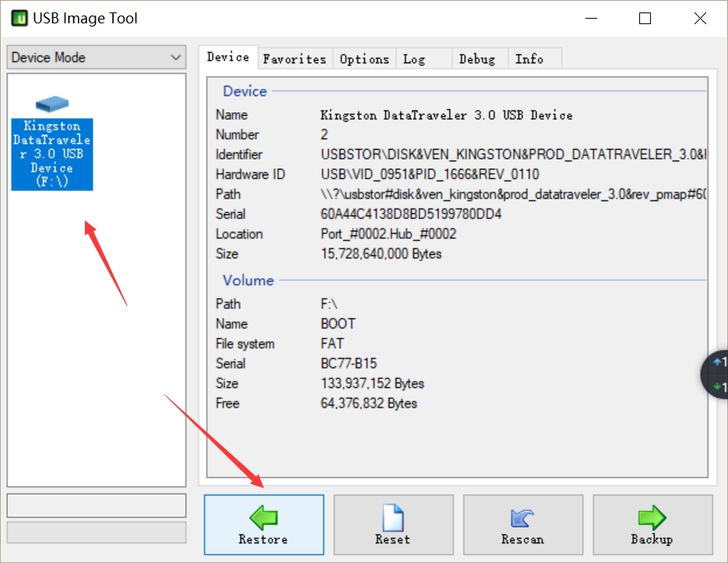Click the upper progress bar below device list
Screen dimensions: 728x563
click(97, 505)
